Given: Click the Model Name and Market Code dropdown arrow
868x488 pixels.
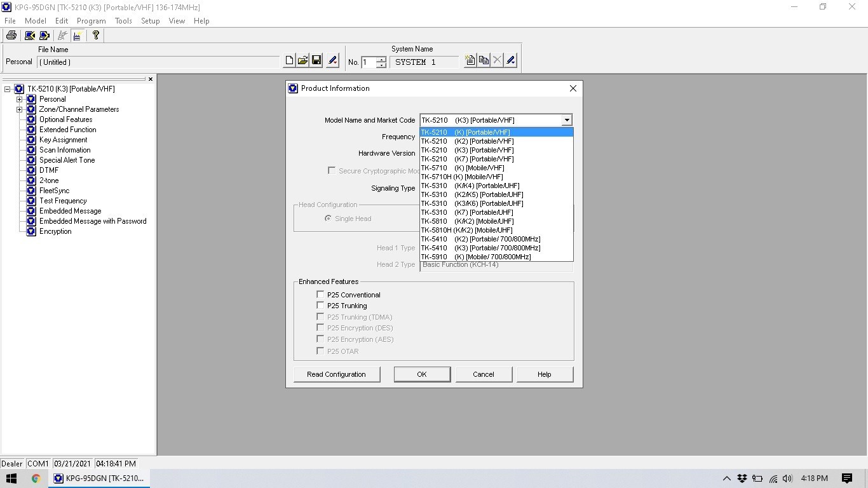Looking at the screenshot, I should click(566, 120).
